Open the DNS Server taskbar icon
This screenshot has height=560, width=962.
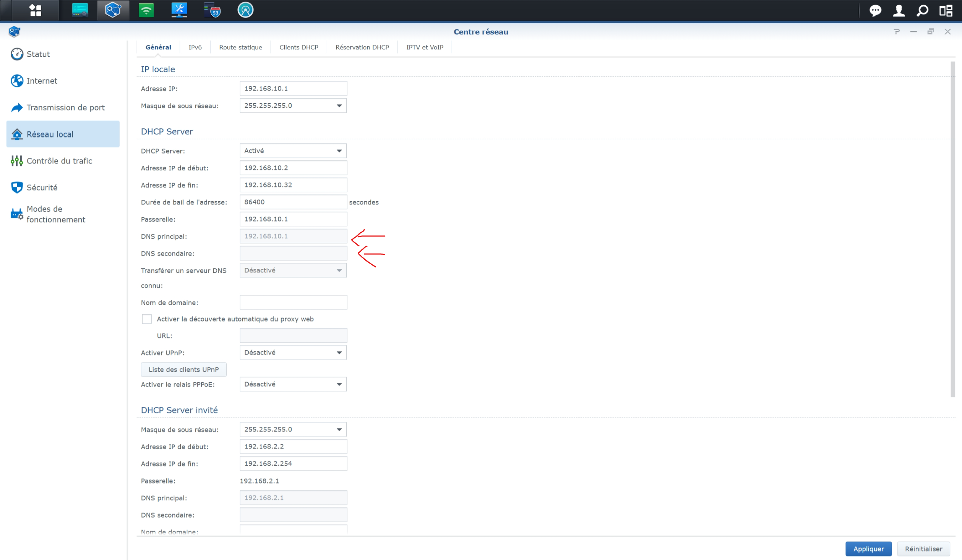[x=212, y=10]
